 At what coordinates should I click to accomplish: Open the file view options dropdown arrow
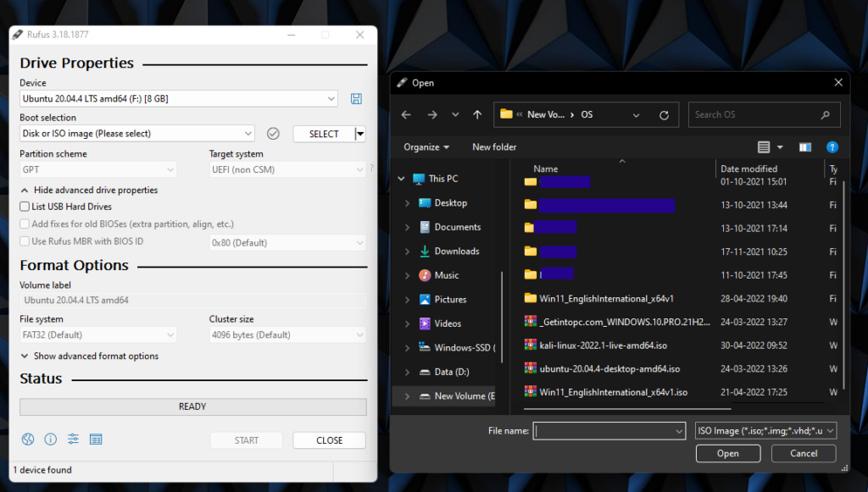pyautogui.click(x=780, y=147)
